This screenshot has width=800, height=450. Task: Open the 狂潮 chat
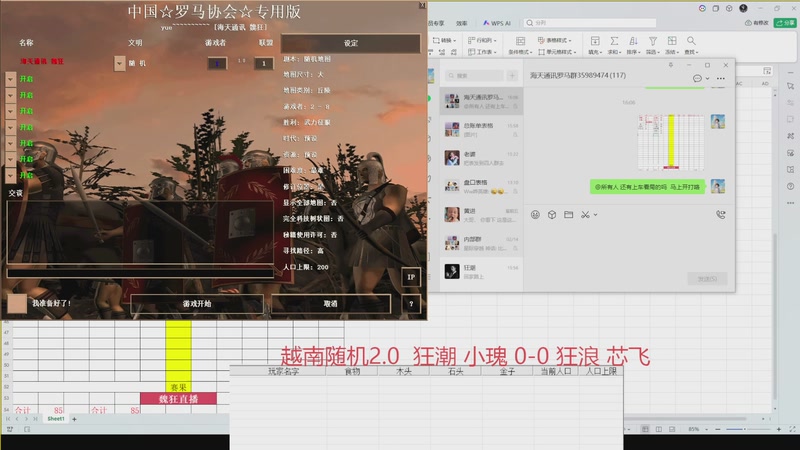click(x=481, y=271)
